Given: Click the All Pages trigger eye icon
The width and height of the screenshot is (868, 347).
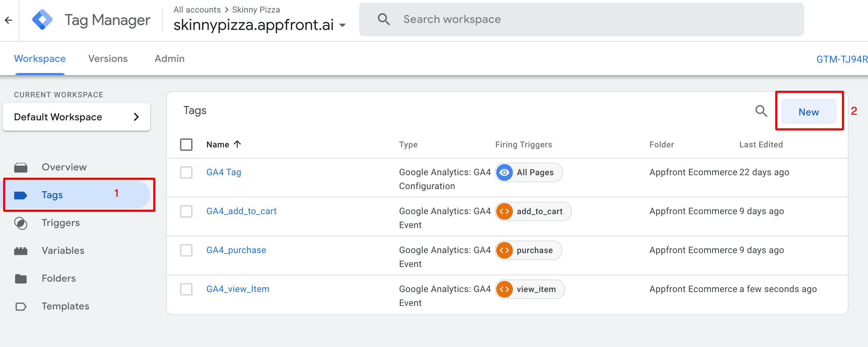Looking at the screenshot, I should tap(504, 172).
